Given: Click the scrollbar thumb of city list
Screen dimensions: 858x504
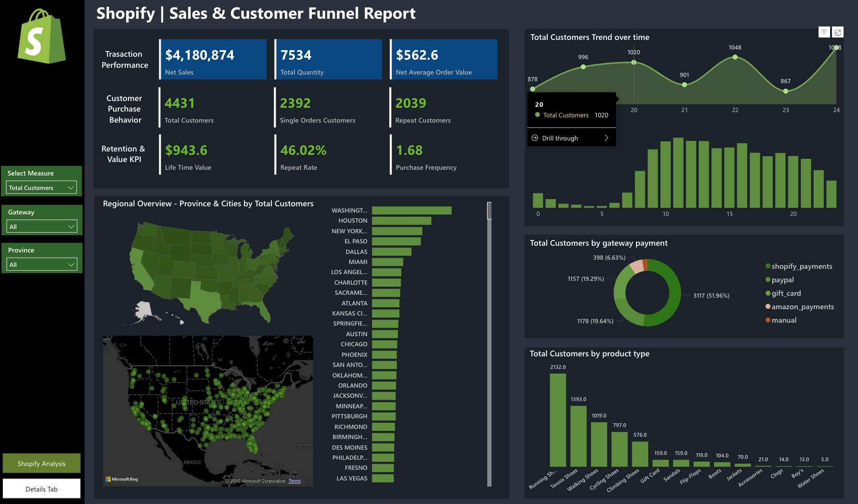Looking at the screenshot, I should (489, 211).
